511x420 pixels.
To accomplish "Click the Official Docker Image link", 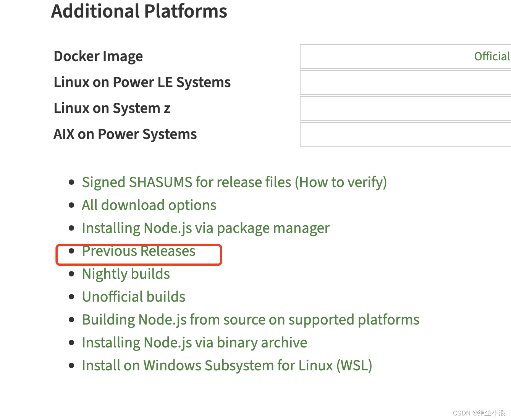I will tap(492, 57).
